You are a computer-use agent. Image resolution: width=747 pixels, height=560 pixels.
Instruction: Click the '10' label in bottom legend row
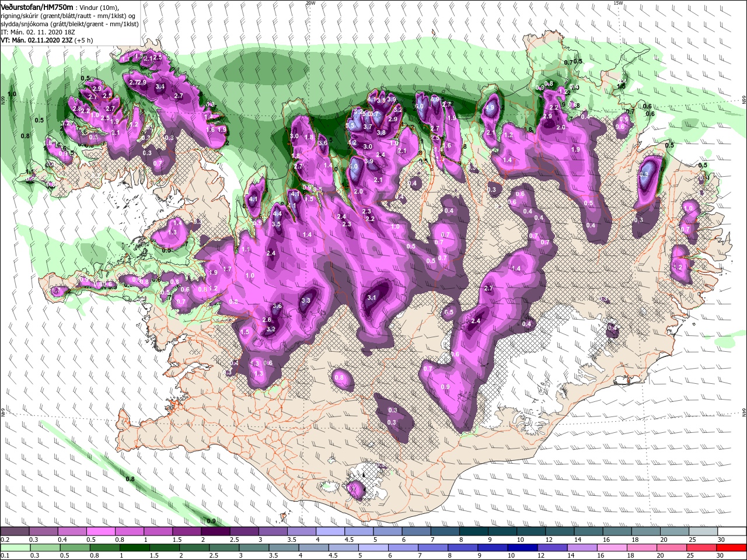511,556
